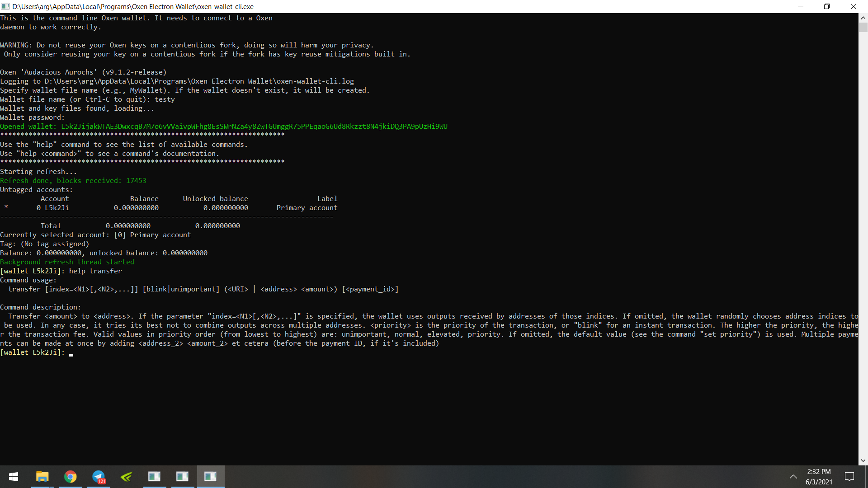
Task: Open the console system menu icon in the title bar
Action: click(5, 6)
